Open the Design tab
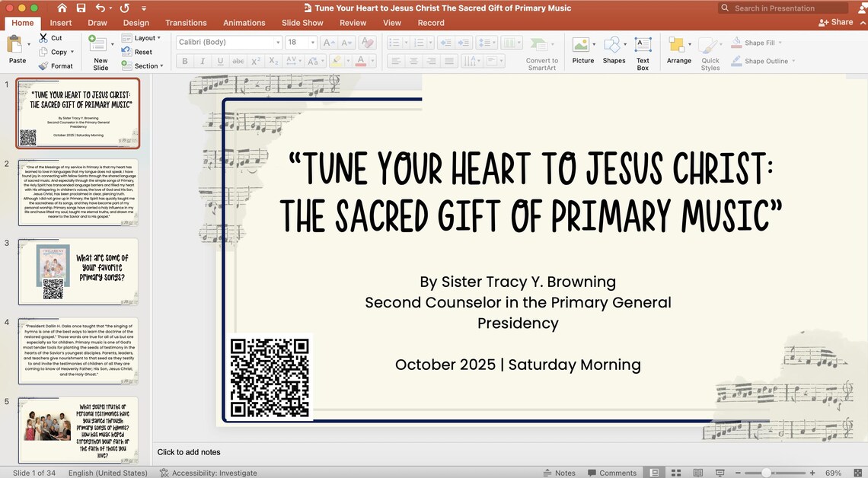The image size is (868, 478). point(136,23)
